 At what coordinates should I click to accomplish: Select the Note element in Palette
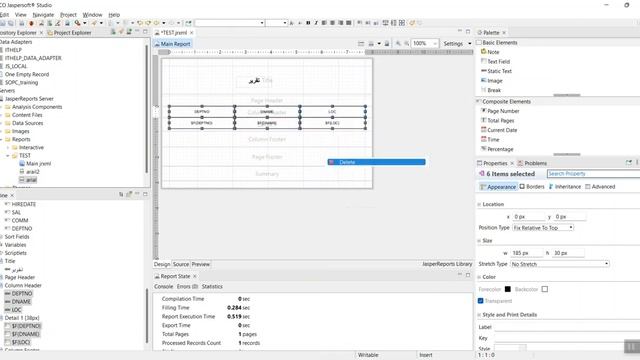[490, 52]
